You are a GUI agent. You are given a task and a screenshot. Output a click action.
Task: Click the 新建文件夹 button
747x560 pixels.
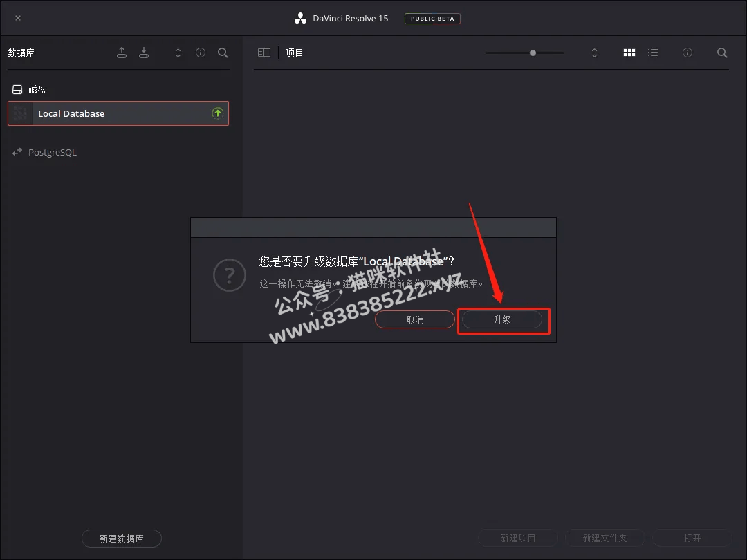pyautogui.click(x=605, y=538)
